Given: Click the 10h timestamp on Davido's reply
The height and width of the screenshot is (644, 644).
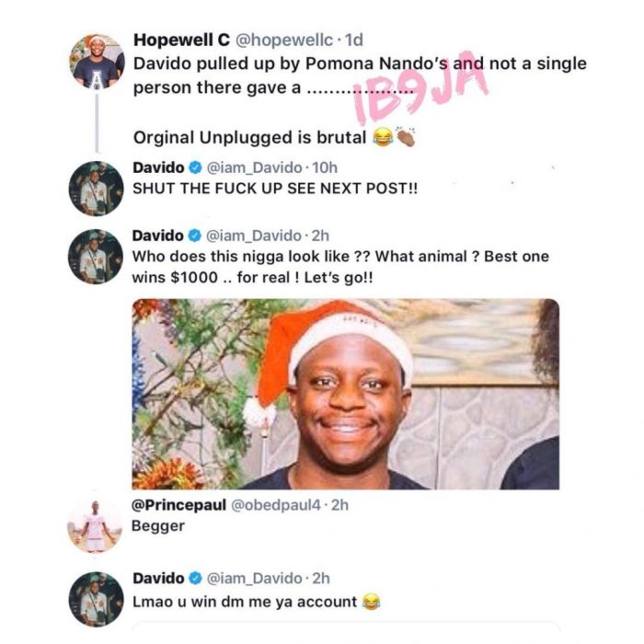Looking at the screenshot, I should 325,167.
